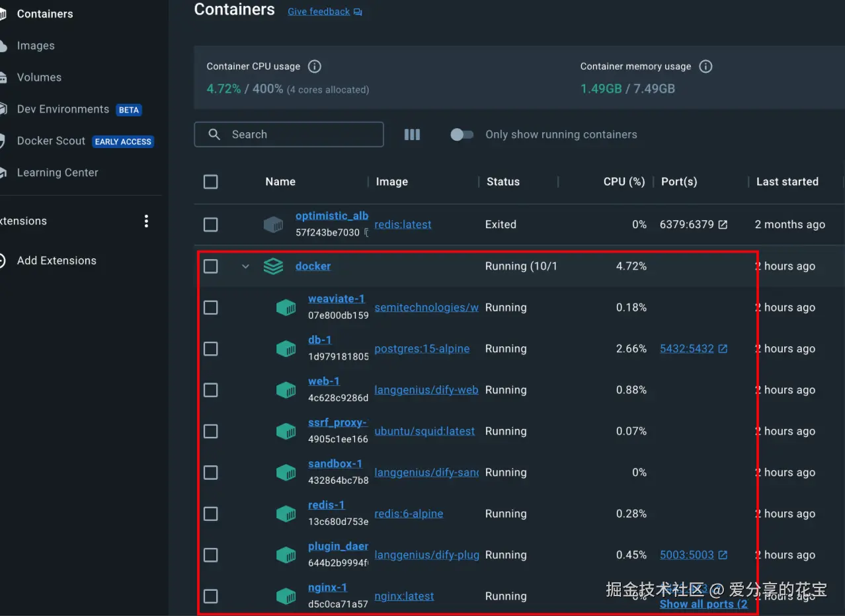Check the plugin_daemon row checkbox
Image resolution: width=845 pixels, height=616 pixels.
coord(210,555)
